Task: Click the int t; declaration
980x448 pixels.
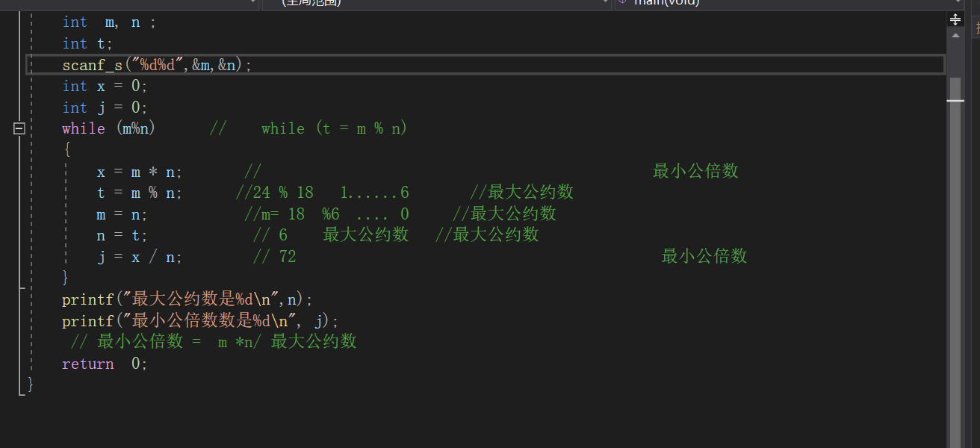Action: click(x=87, y=43)
